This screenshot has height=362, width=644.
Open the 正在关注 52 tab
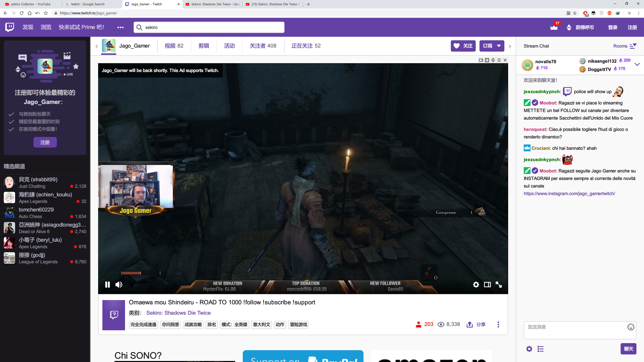(306, 46)
